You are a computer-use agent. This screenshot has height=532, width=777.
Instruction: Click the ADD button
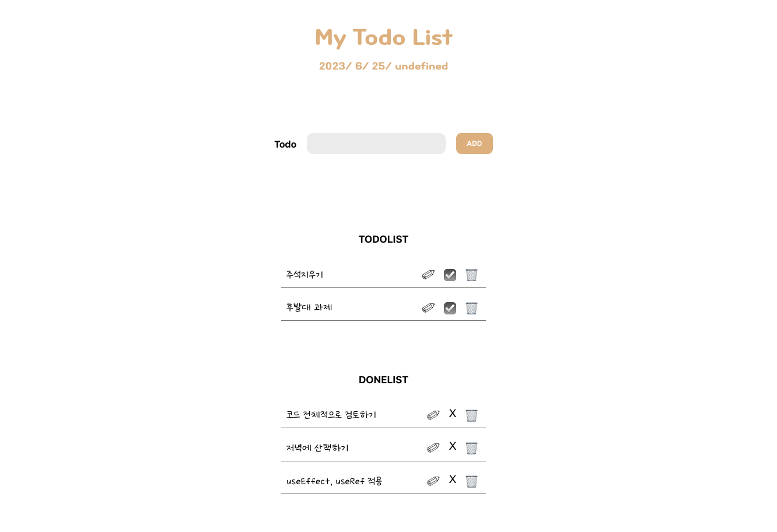[474, 143]
